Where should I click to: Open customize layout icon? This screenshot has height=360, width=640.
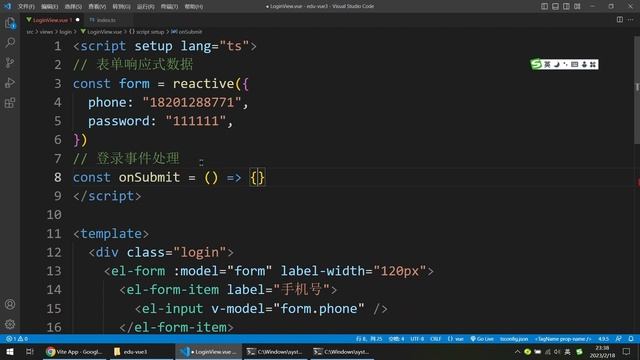tap(577, 6)
